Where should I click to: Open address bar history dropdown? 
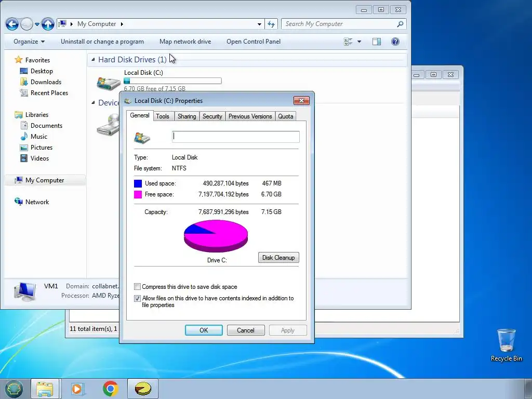pyautogui.click(x=259, y=24)
